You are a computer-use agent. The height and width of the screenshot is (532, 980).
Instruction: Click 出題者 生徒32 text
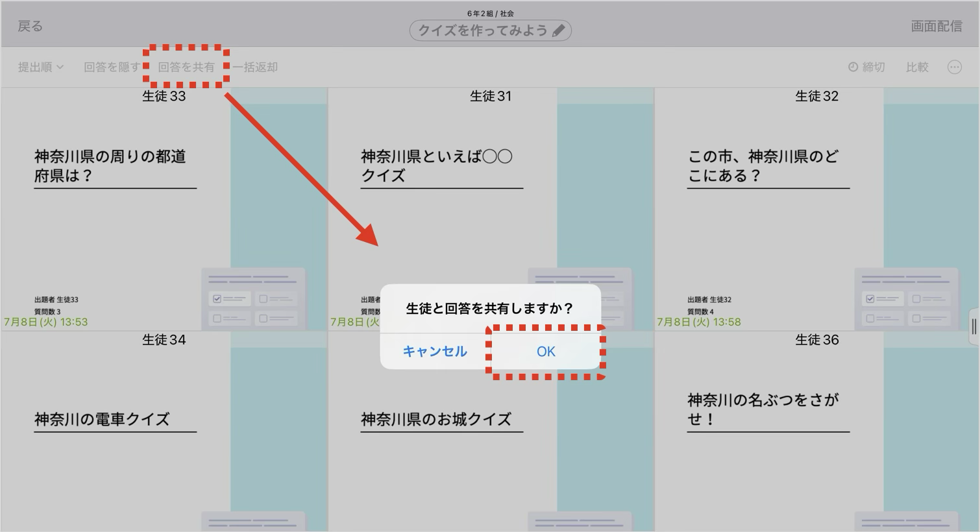[709, 300]
